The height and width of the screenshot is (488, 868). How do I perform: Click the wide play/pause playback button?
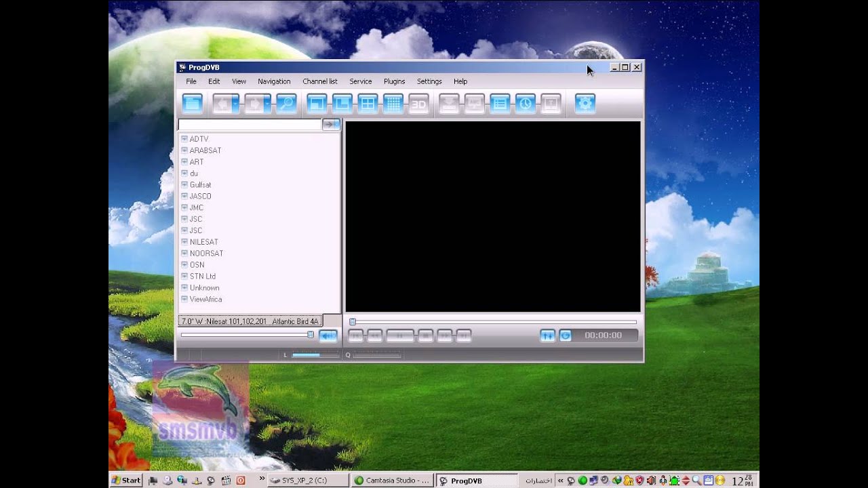[x=400, y=335]
